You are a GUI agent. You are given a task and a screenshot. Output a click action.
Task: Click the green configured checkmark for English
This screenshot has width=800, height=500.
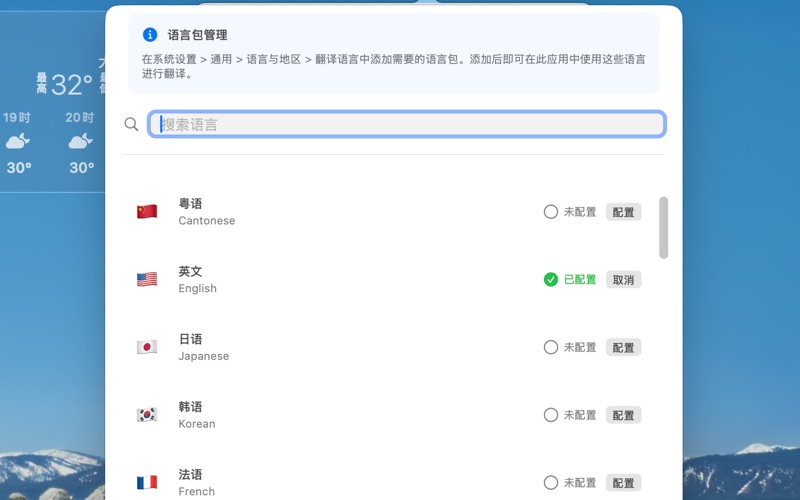[x=551, y=280]
